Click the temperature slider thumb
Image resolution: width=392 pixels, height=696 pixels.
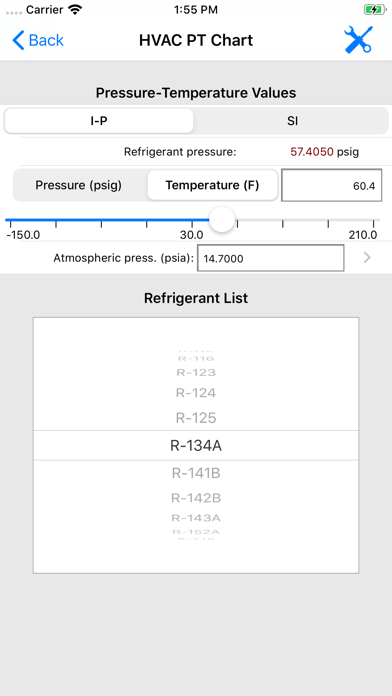(x=222, y=219)
